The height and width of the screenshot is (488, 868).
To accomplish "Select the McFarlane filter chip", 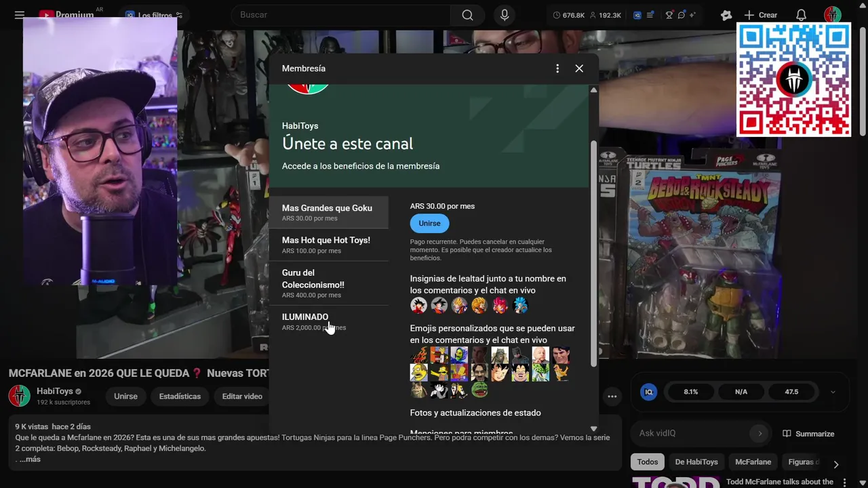I will (753, 462).
